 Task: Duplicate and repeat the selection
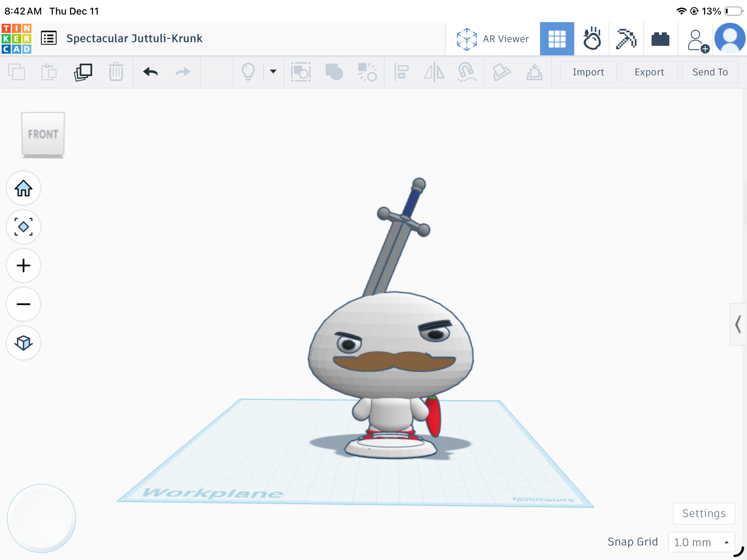pos(83,72)
